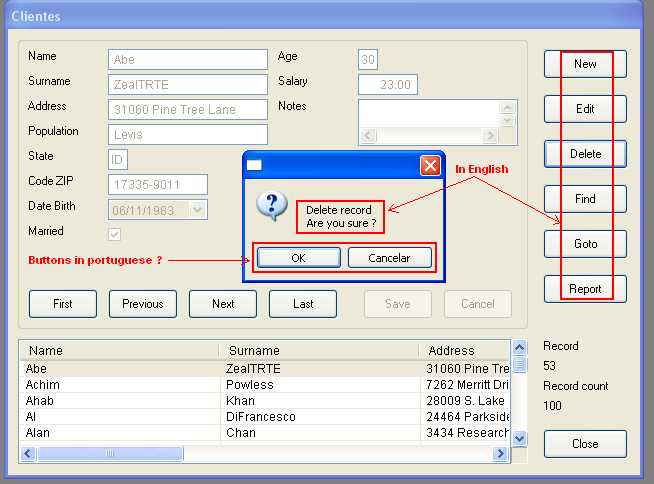Confirm deletion with OK button
This screenshot has width=654, height=484.
pos(298,258)
